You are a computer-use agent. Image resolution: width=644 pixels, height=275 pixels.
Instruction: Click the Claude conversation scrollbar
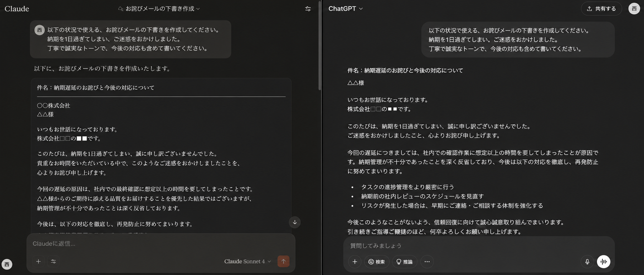pos(320,45)
